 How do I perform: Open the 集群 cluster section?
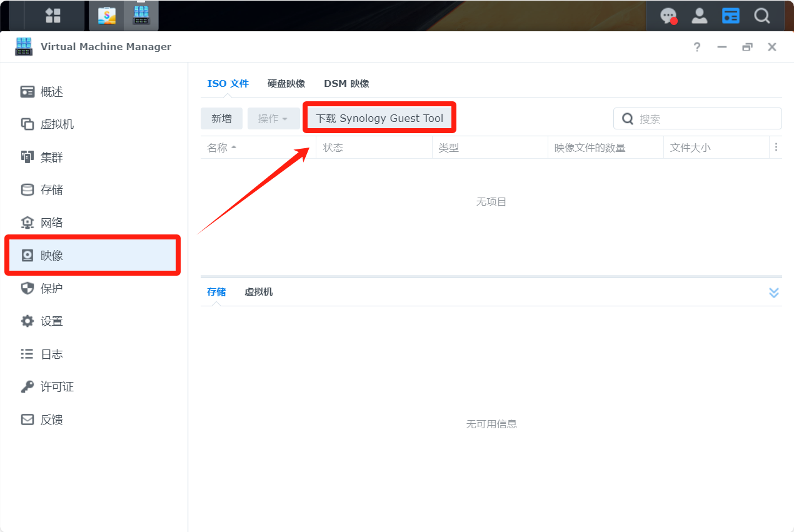click(52, 158)
